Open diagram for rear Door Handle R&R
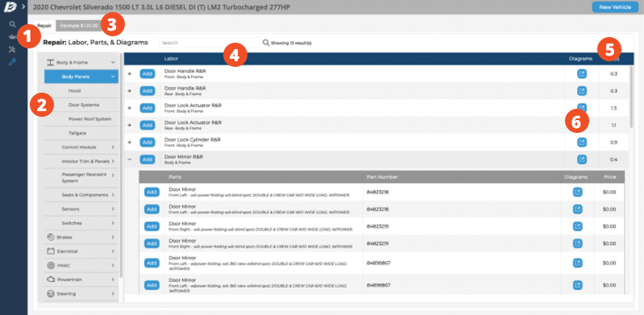Screen dimensions: 644x315 tap(582, 91)
